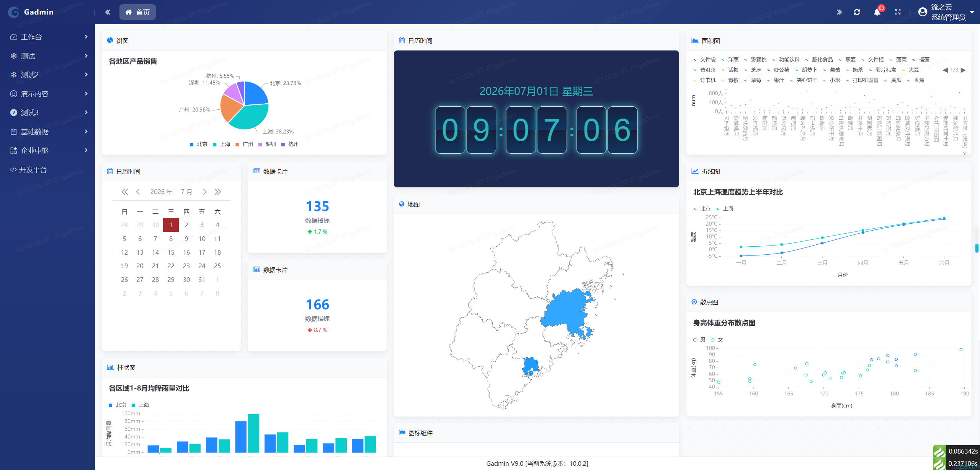
Task: Select July 1 in the calendar
Action: (171, 225)
